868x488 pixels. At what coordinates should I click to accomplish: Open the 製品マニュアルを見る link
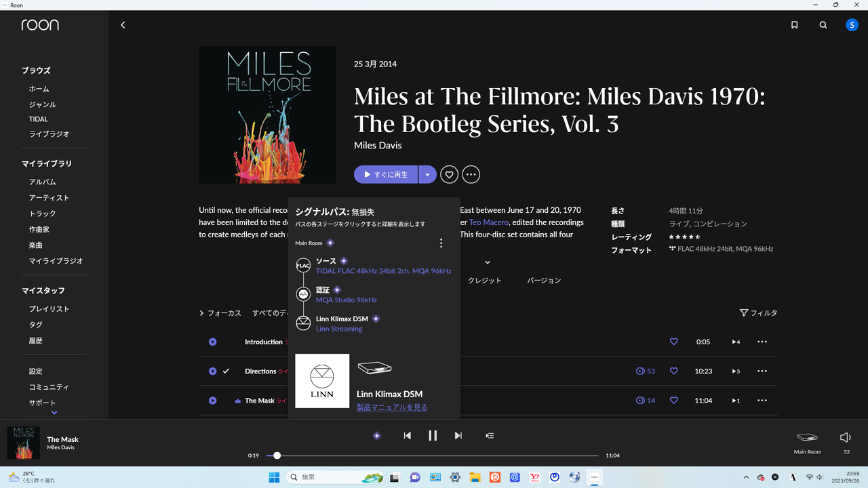pos(392,407)
